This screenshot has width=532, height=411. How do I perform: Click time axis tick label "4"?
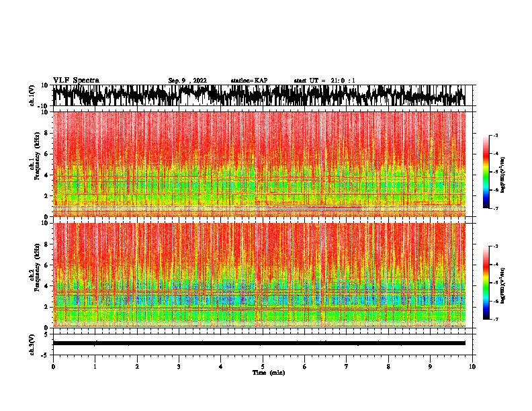click(221, 367)
